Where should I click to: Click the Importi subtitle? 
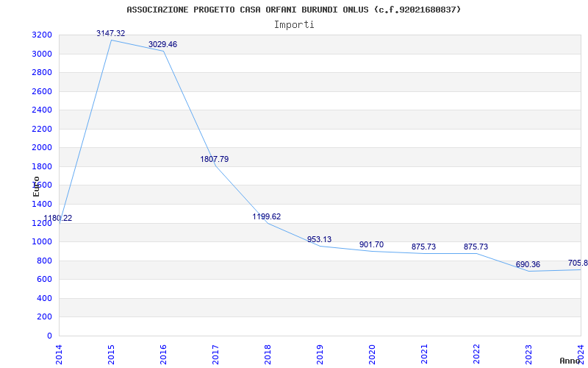(294, 25)
